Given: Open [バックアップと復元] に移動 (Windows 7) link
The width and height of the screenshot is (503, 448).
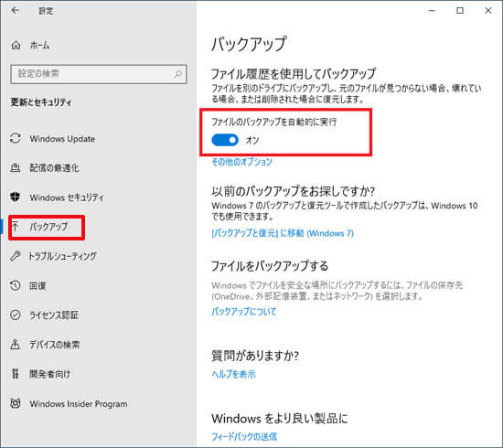Looking at the screenshot, I should point(283,233).
